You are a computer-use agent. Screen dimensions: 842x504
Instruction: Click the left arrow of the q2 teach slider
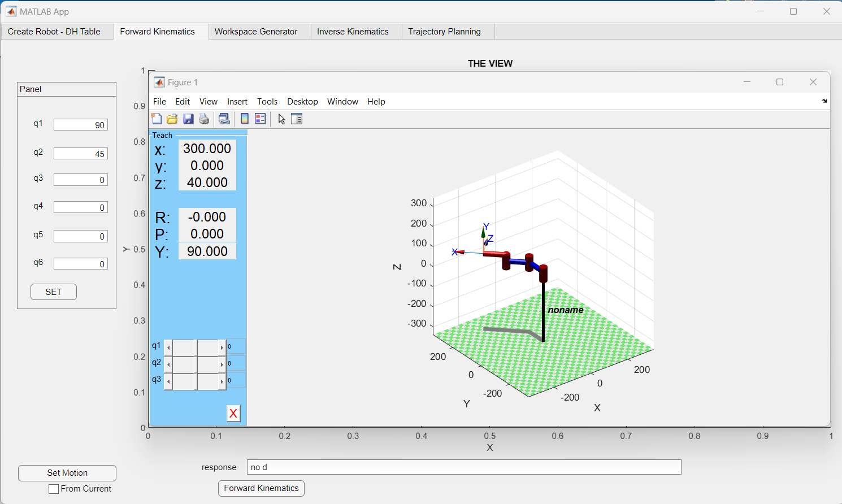click(x=168, y=364)
